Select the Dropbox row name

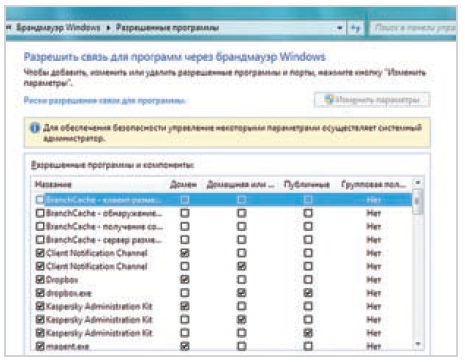click(x=62, y=280)
